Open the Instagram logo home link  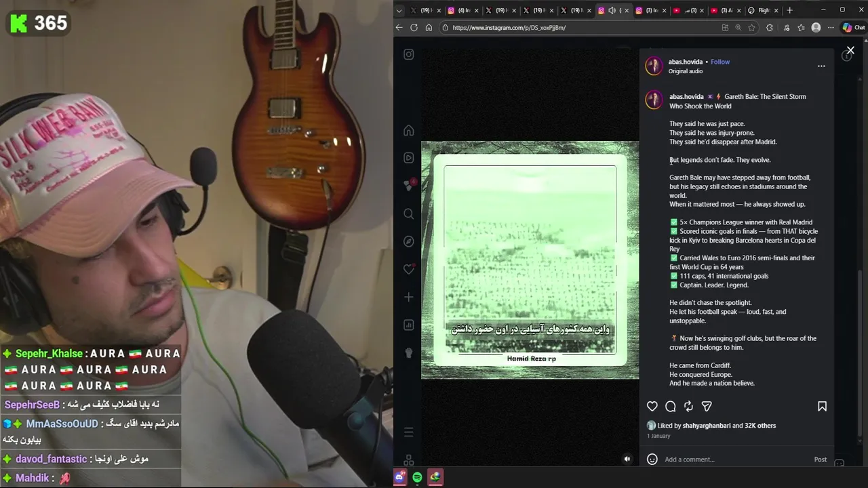coord(409,54)
